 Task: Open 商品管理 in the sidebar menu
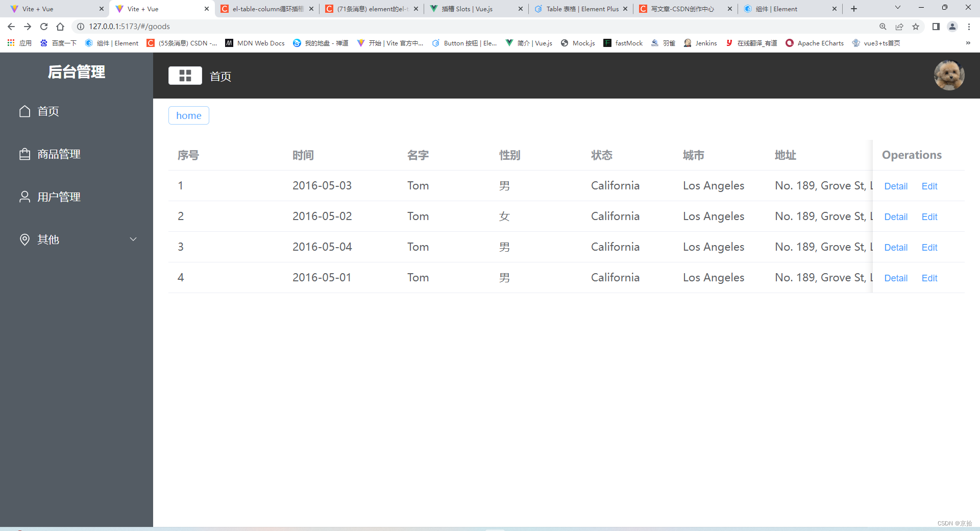[77, 154]
